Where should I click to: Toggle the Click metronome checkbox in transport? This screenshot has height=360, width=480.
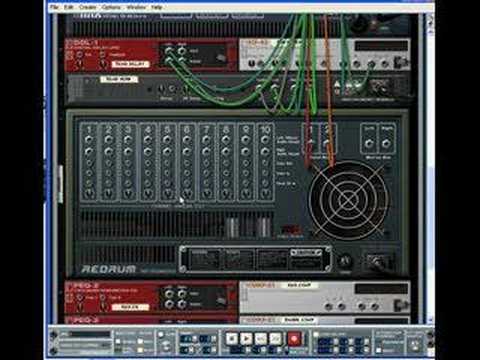pos(161,334)
